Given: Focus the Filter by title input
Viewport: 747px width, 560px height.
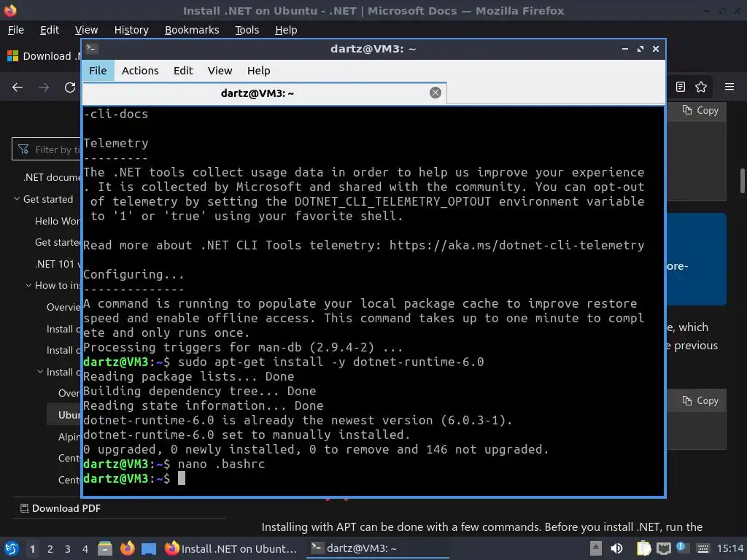Looking at the screenshot, I should 47,149.
